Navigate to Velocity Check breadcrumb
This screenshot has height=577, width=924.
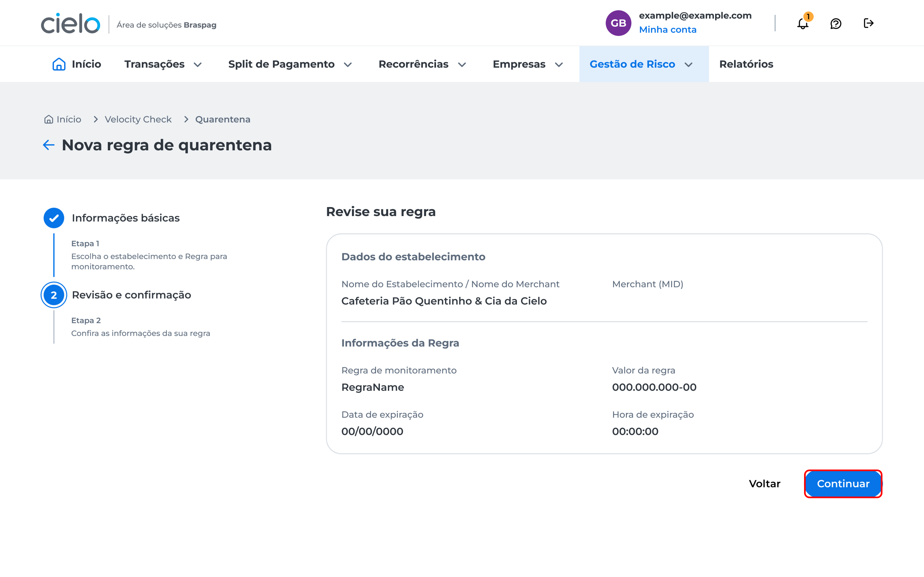[138, 119]
